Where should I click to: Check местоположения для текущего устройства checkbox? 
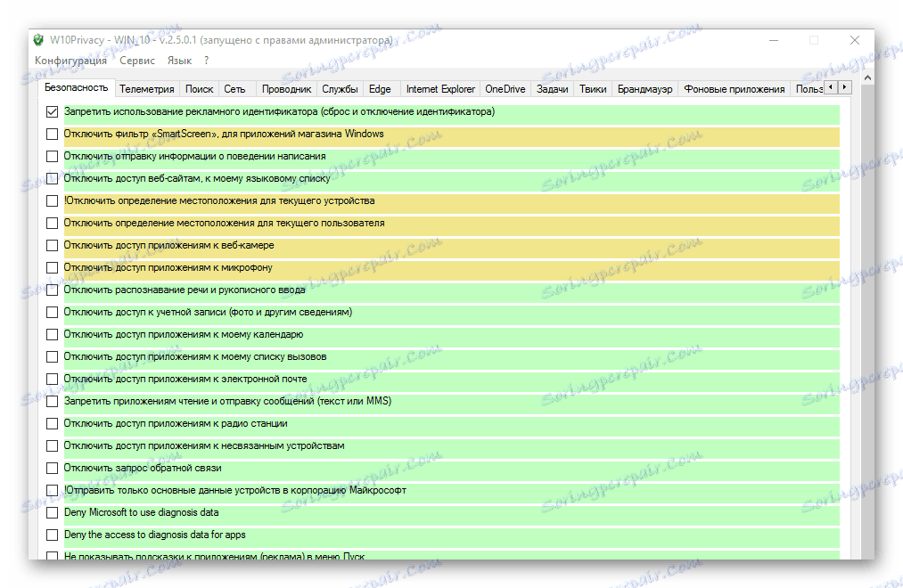pyautogui.click(x=53, y=200)
